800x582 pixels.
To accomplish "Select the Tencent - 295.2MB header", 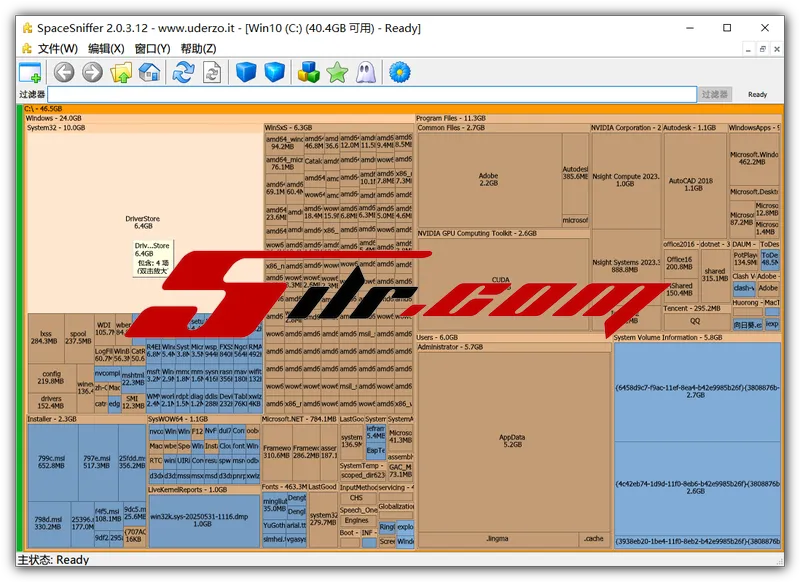I will click(696, 309).
